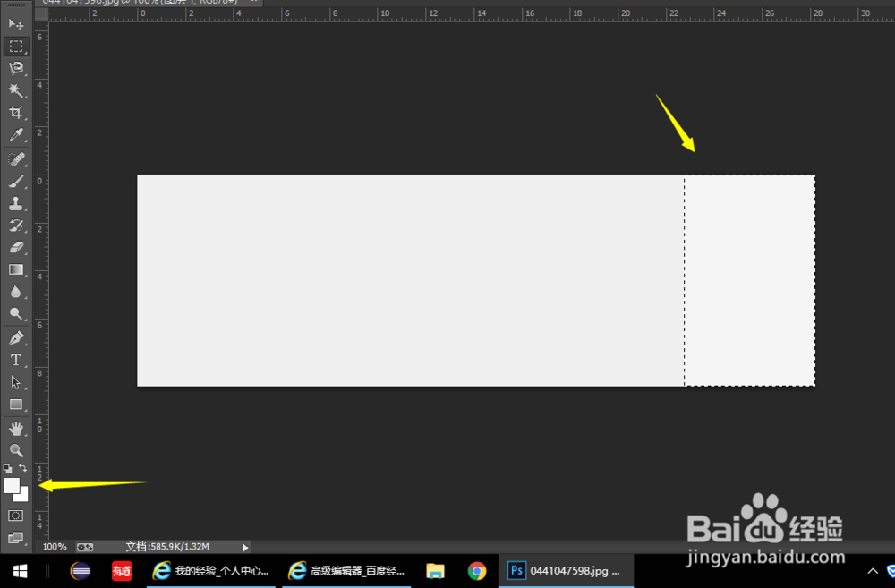Viewport: 895px width, 588px height.
Task: Switch to the 我的经验 browser window
Action: click(x=211, y=571)
